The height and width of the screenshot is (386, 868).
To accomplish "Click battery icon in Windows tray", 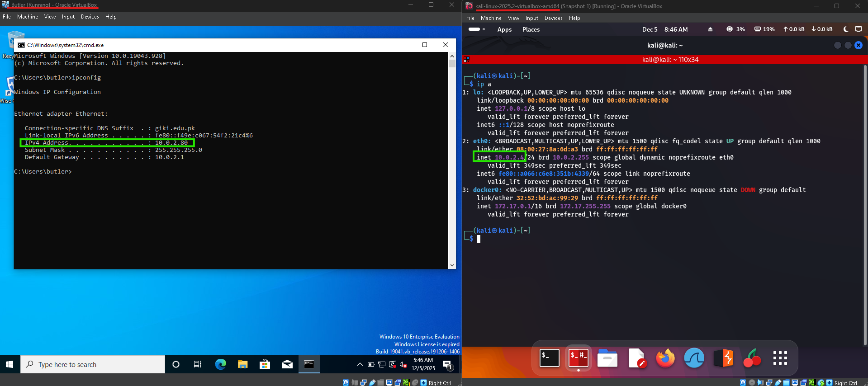I will pyautogui.click(x=371, y=364).
